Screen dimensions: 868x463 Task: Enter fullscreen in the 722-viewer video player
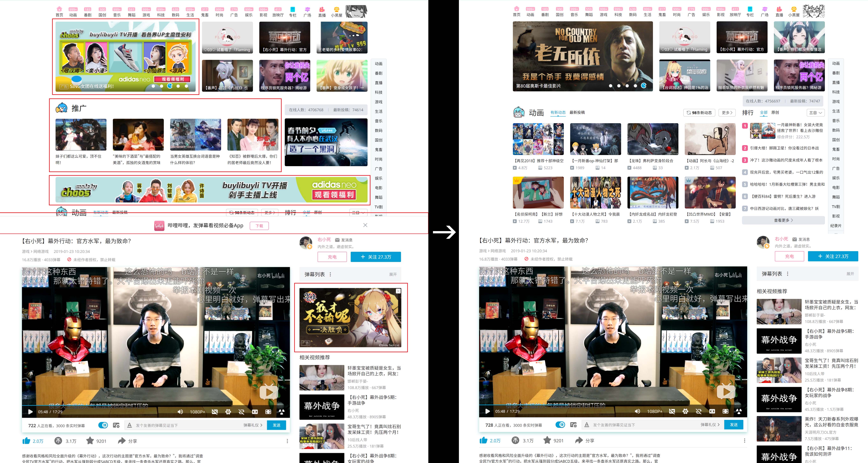(268, 412)
